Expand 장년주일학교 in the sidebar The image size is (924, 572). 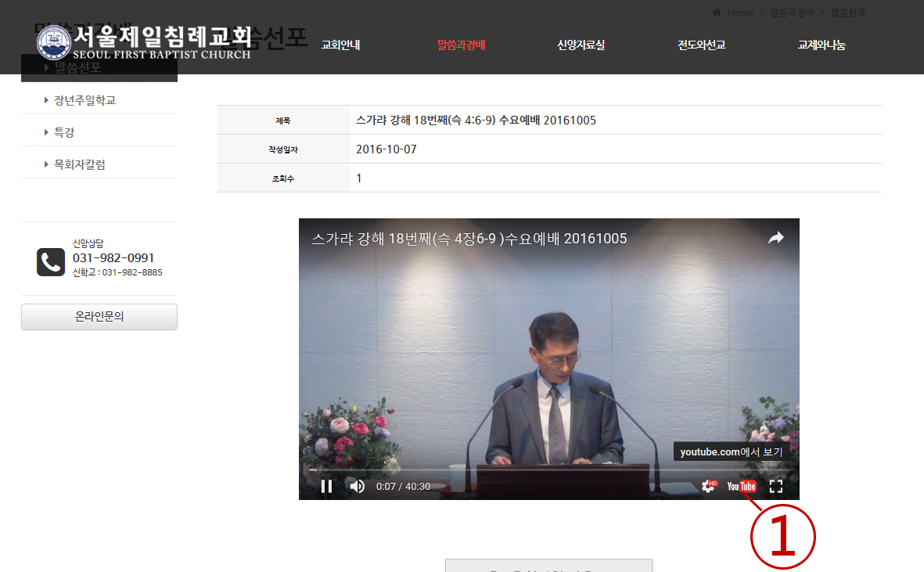(x=84, y=100)
